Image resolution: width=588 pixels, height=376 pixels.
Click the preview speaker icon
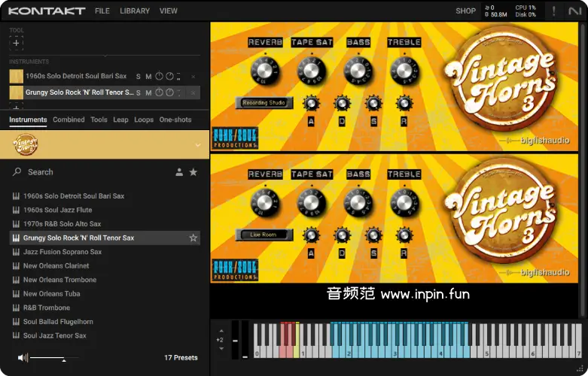pos(23,358)
